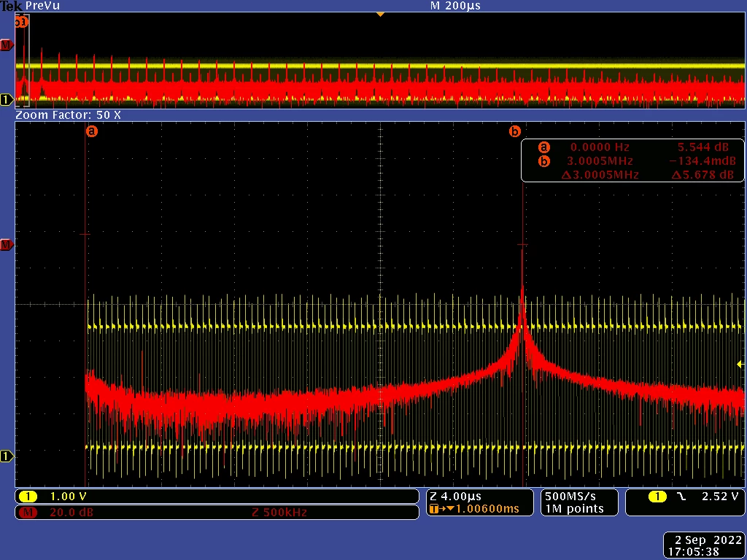
Task: Click the Z 500kHz math zoom readout
Action: pos(279,513)
